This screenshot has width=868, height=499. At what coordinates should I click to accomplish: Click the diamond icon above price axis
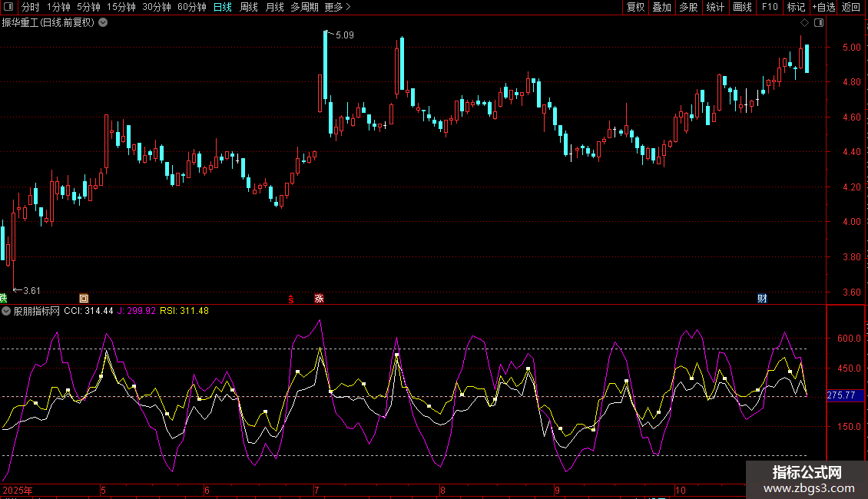coord(804,23)
